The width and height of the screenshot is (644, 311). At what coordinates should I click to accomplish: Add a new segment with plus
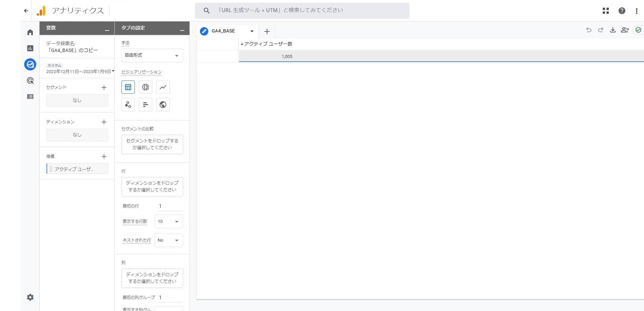point(104,87)
